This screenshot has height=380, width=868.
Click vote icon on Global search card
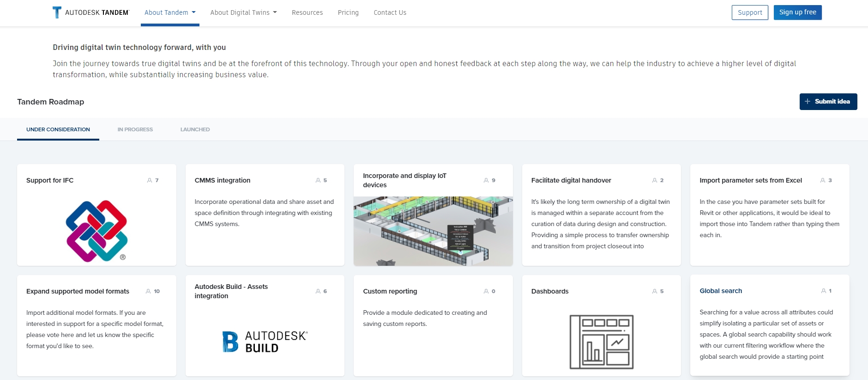(x=824, y=291)
